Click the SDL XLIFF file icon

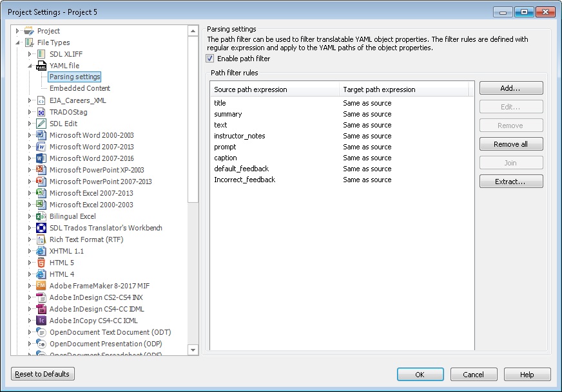coord(41,54)
